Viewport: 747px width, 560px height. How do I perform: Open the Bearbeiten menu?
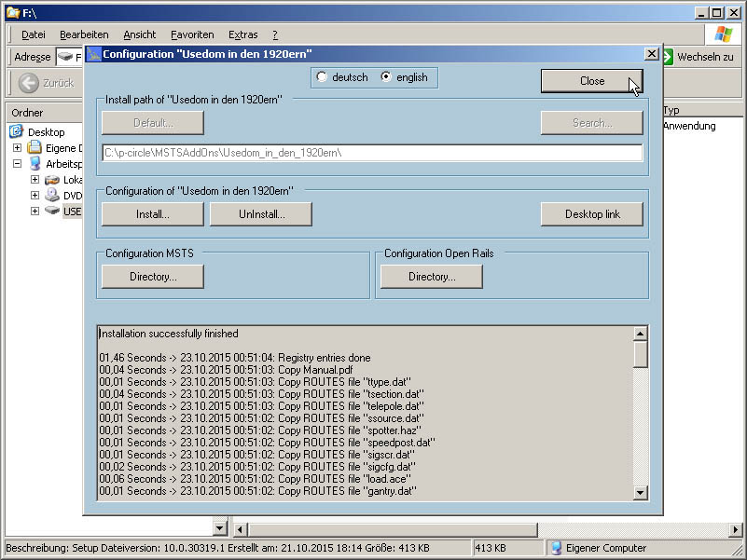click(x=84, y=34)
